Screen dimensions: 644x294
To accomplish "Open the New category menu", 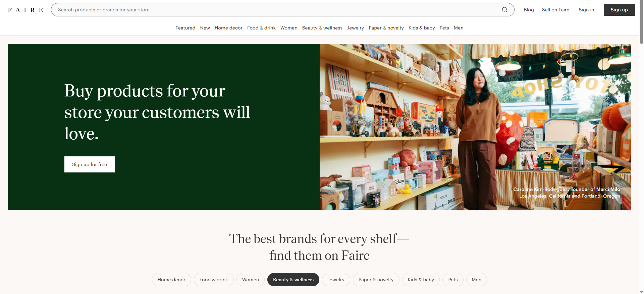I will [x=205, y=28].
